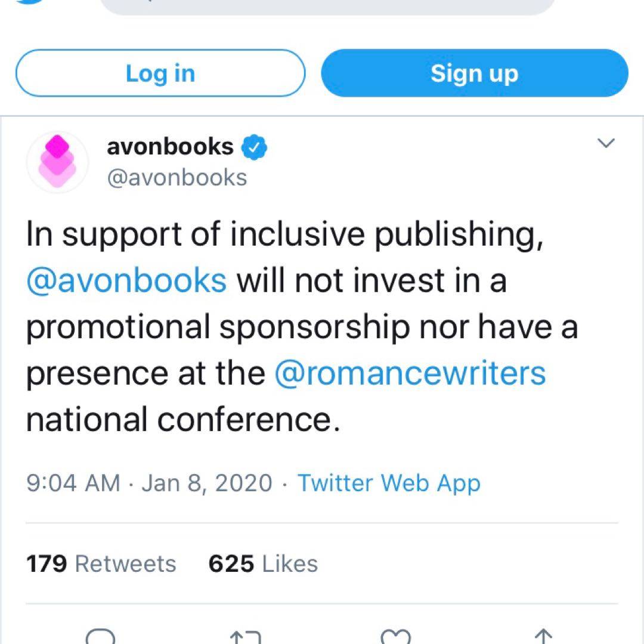The height and width of the screenshot is (644, 644).
Task: Click the 9:04 AM Jan 8, 2020 timestamp
Action: click(149, 482)
